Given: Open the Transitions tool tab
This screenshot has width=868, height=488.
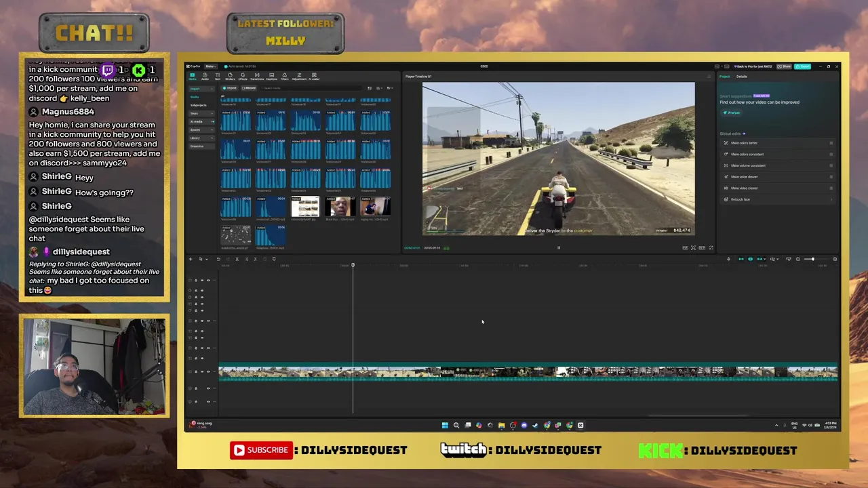Looking at the screenshot, I should pos(257,76).
